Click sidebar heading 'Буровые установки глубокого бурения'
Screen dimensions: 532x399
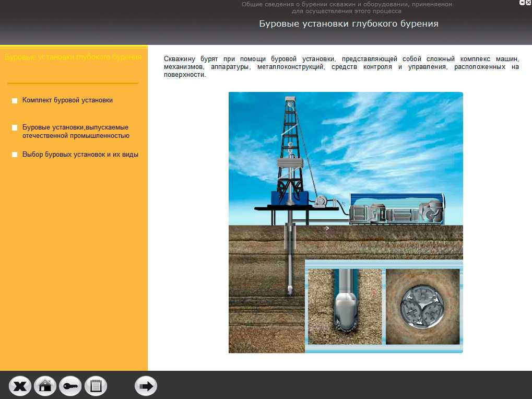[x=73, y=57]
